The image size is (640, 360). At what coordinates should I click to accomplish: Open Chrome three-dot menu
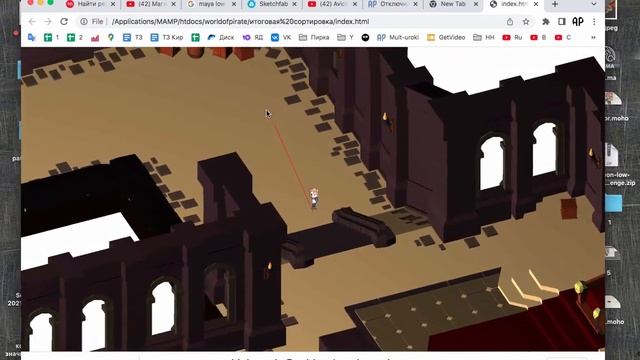[594, 22]
